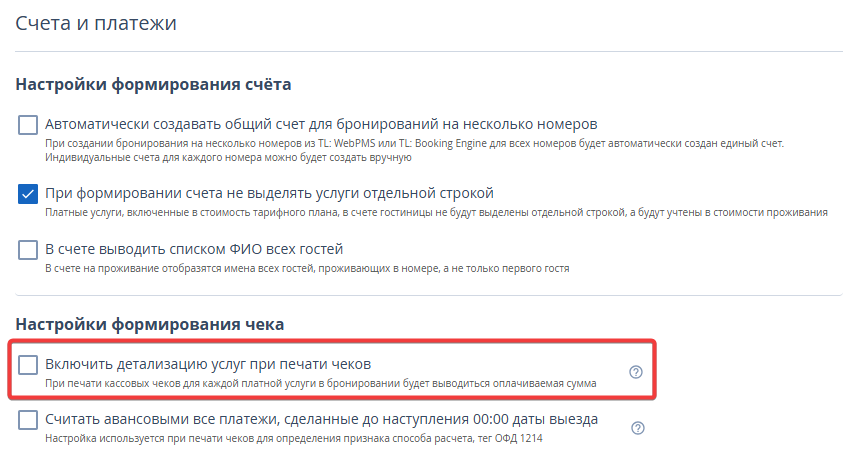
Task: Click description mentioning 'TL: WebPMS или TL: Booking Engine'
Action: point(414,151)
